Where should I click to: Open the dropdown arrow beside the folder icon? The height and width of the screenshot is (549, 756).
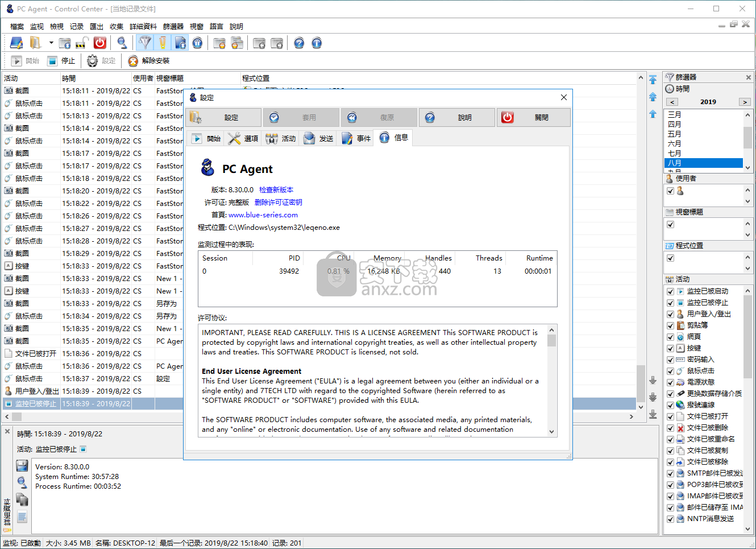point(51,43)
